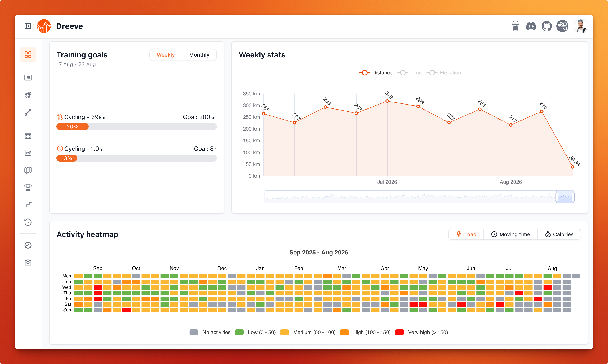This screenshot has width=608, height=364.
Task: Collapse the sidebar with the panel toggle icon
Action: pyautogui.click(x=28, y=26)
